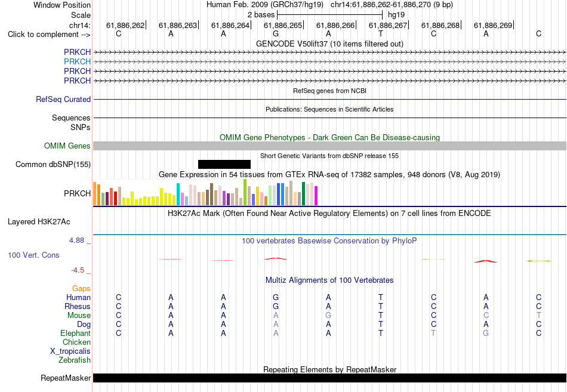
Task: Click the RepeatMasker track label
Action: [x=66, y=378]
